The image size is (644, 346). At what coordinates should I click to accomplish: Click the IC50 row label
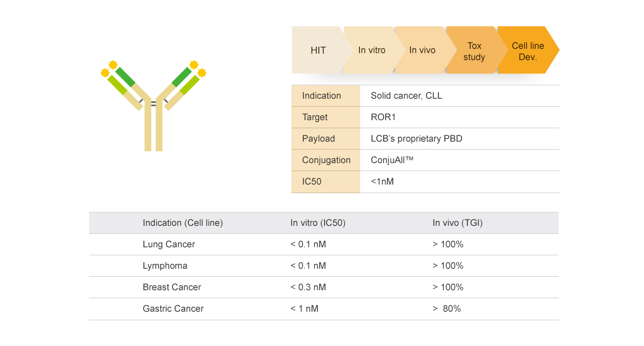[312, 182]
